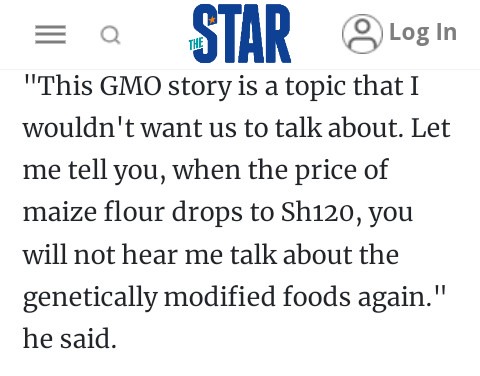Click the words 'maize flour'
This screenshot has height=376, width=480.
point(94,212)
